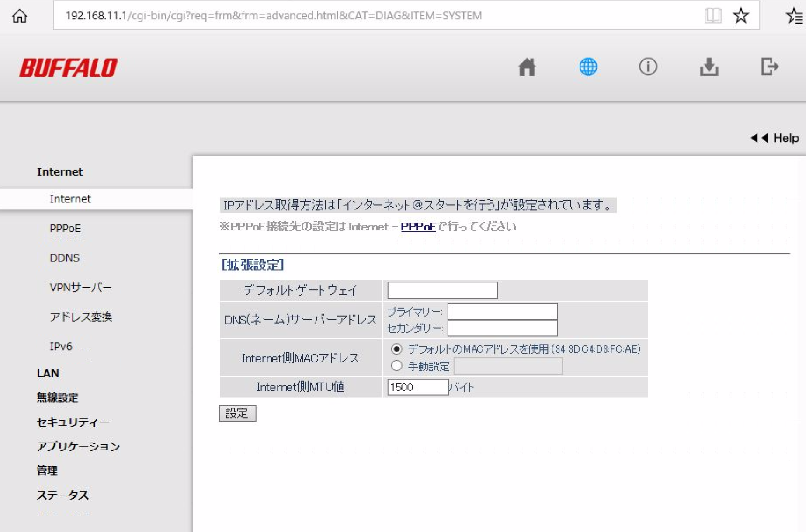The height and width of the screenshot is (532, 806).
Task: Select manual MAC setting radio button
Action: [x=397, y=366]
